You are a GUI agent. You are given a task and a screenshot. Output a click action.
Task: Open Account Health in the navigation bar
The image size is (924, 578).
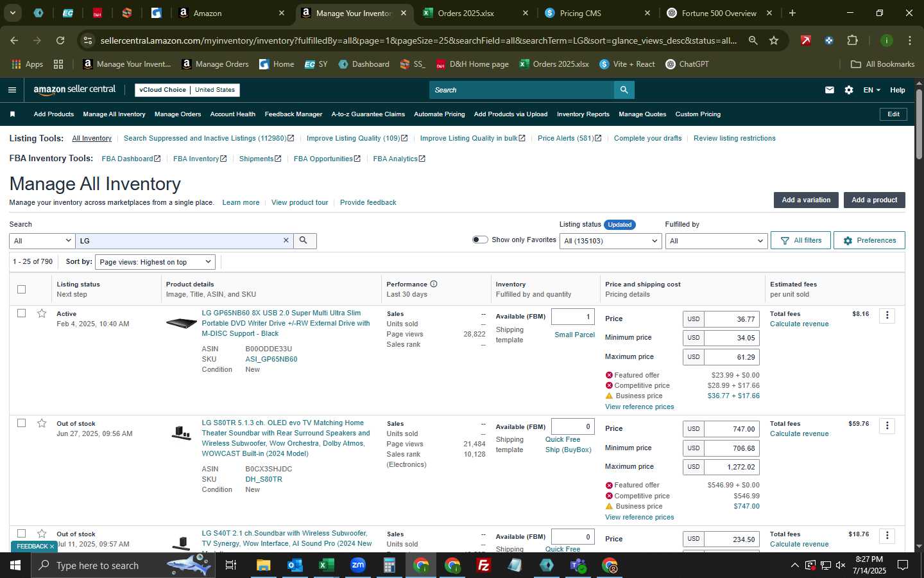click(232, 114)
